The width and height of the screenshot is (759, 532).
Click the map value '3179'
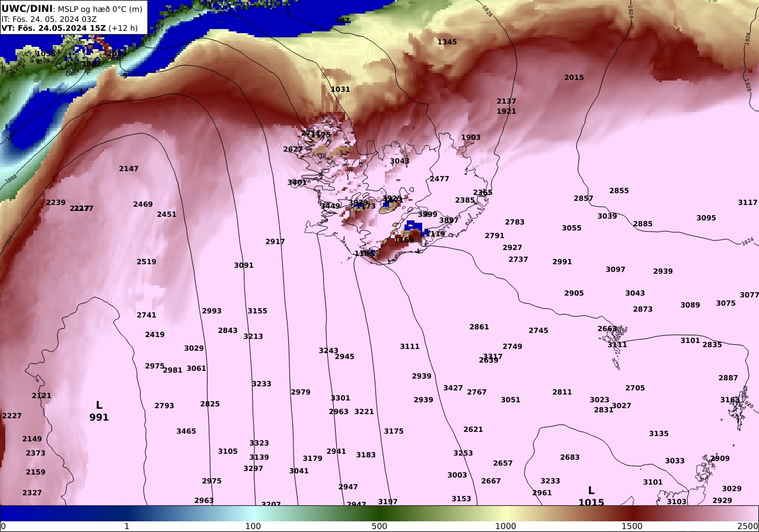click(312, 459)
